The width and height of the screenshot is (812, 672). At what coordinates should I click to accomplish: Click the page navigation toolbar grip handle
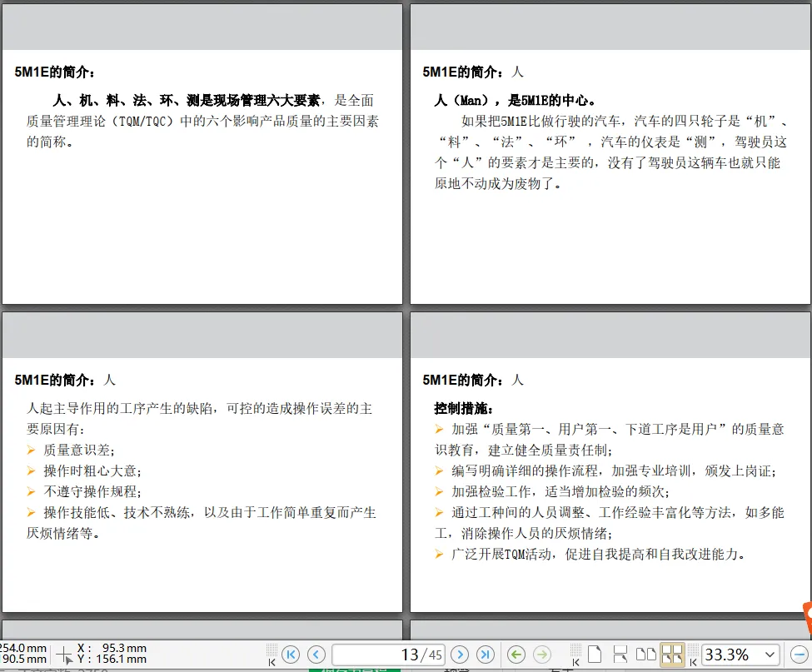[271, 655]
